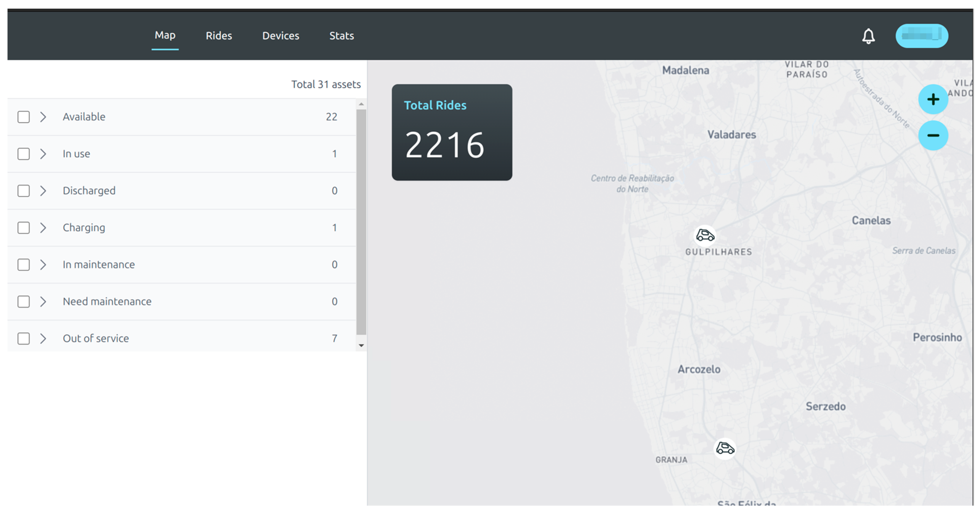980x513 pixels.
Task: Select the Charging checkbox
Action: (24, 228)
